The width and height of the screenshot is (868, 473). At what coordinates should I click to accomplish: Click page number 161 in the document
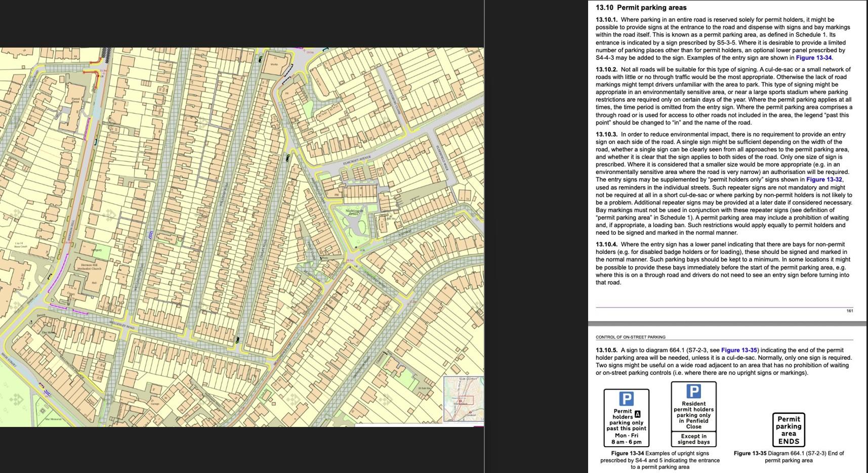(x=849, y=311)
